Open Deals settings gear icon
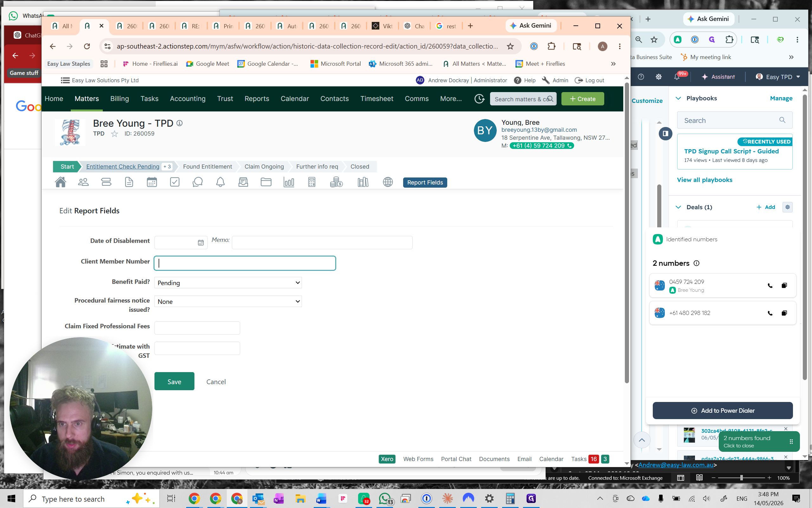 click(788, 207)
